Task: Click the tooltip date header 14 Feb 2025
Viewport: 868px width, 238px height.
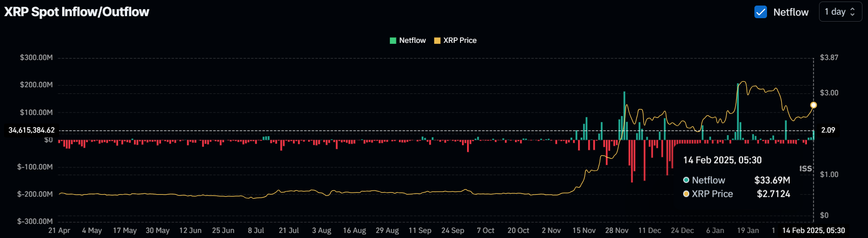Action: pyautogui.click(x=723, y=160)
